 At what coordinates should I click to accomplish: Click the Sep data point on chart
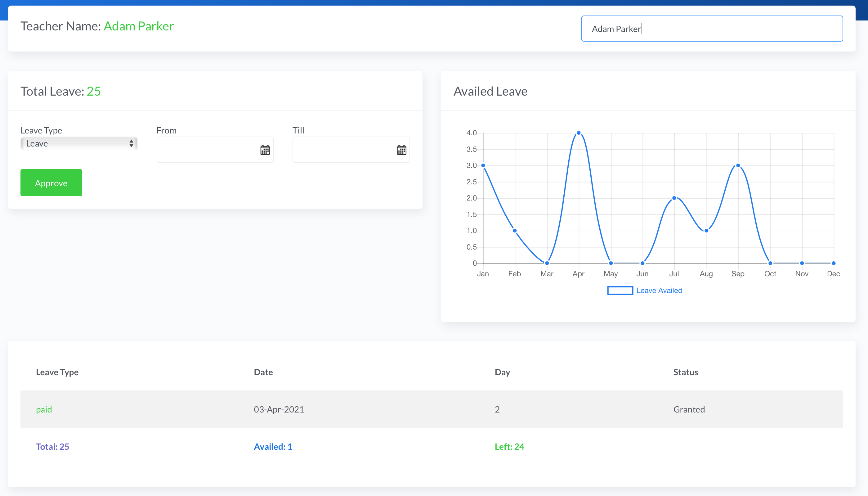[x=738, y=165]
